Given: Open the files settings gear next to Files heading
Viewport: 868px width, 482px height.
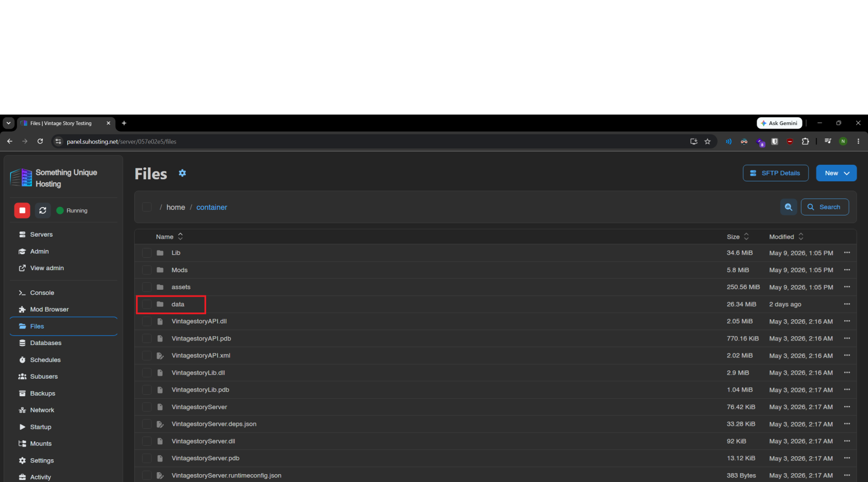Looking at the screenshot, I should [x=182, y=173].
